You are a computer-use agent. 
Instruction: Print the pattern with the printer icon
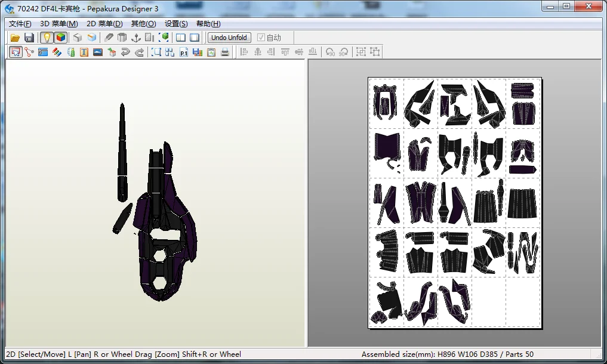click(x=225, y=52)
